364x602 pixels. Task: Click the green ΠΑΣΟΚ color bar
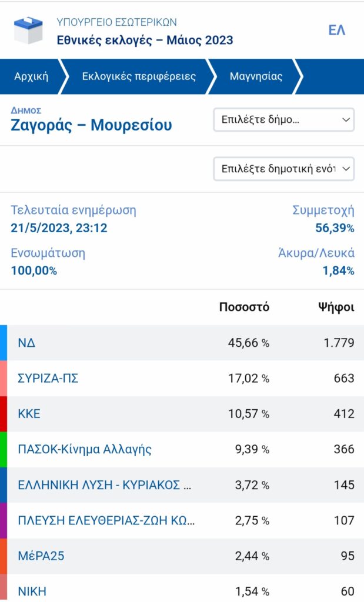4,450
